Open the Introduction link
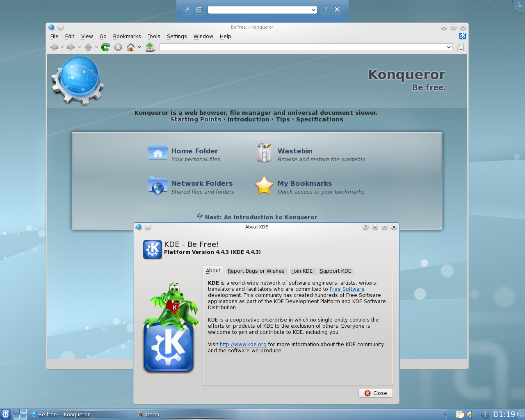 [249, 119]
